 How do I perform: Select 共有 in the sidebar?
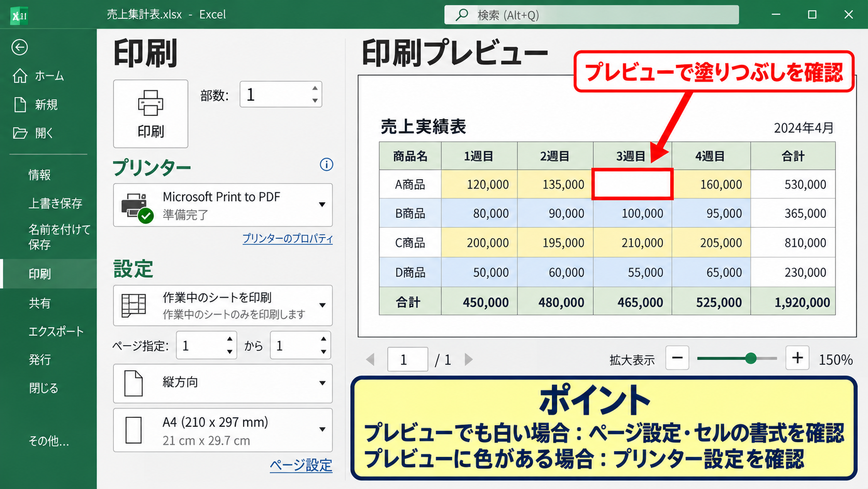39,303
